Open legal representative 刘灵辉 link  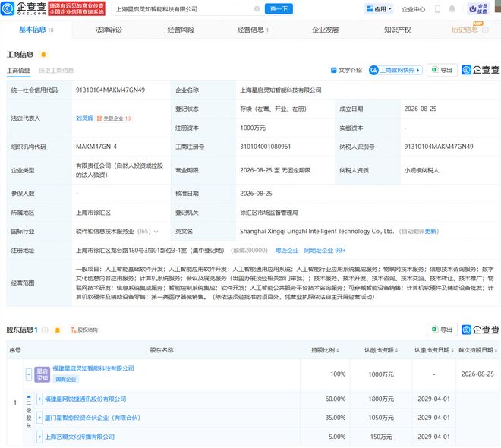click(84, 118)
